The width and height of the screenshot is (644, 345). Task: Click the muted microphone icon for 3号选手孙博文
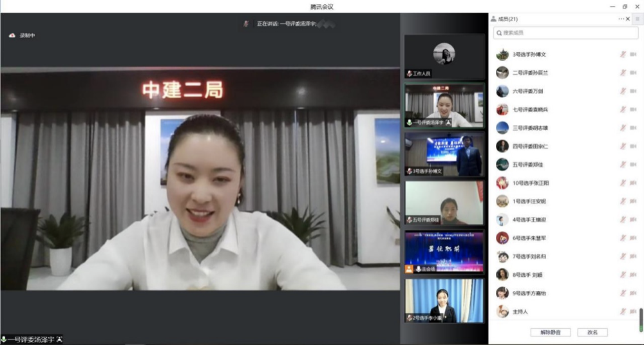coord(623,55)
